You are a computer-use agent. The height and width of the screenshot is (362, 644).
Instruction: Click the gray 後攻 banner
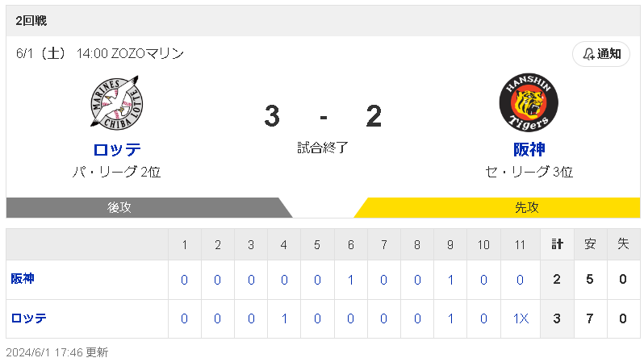(x=149, y=208)
